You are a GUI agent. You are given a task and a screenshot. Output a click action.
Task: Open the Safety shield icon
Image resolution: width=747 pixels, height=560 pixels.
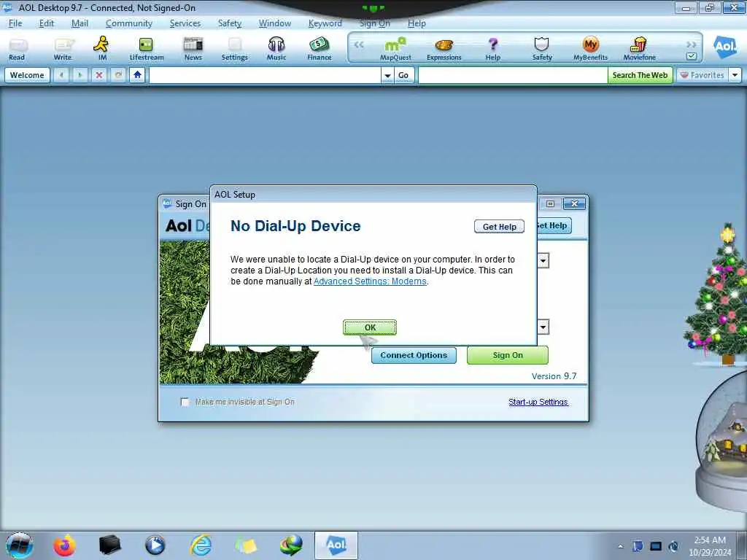542,49
